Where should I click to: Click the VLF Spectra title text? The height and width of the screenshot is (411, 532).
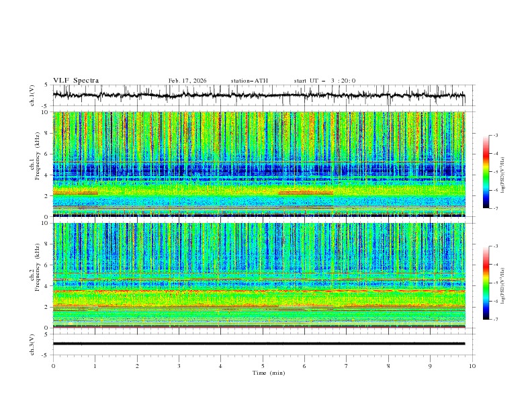click(x=76, y=81)
